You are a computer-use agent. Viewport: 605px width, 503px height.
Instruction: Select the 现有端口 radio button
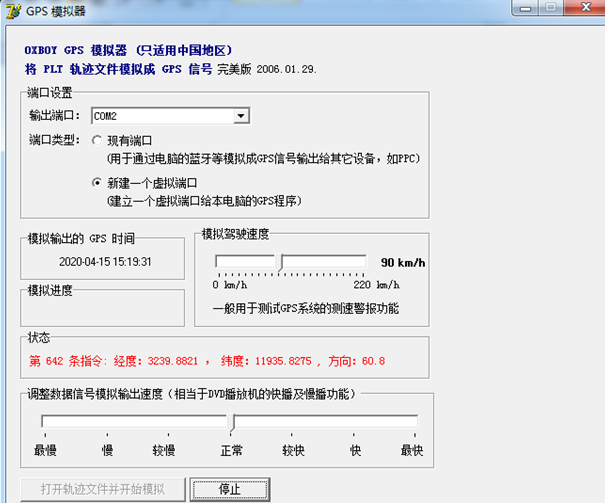97,140
